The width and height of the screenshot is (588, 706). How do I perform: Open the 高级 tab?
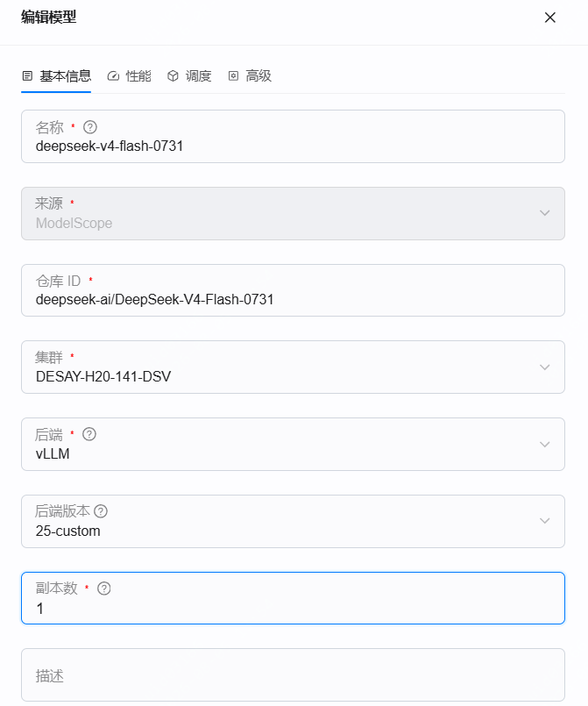coord(250,76)
